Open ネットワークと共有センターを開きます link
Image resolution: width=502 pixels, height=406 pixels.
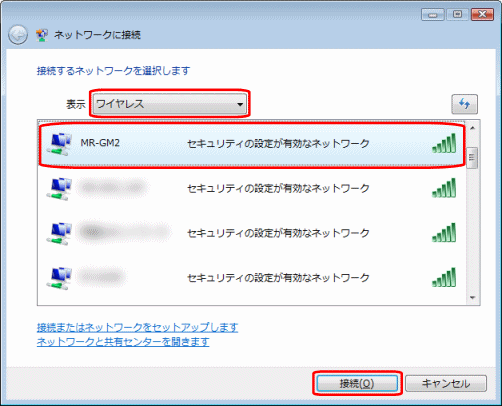click(x=123, y=342)
